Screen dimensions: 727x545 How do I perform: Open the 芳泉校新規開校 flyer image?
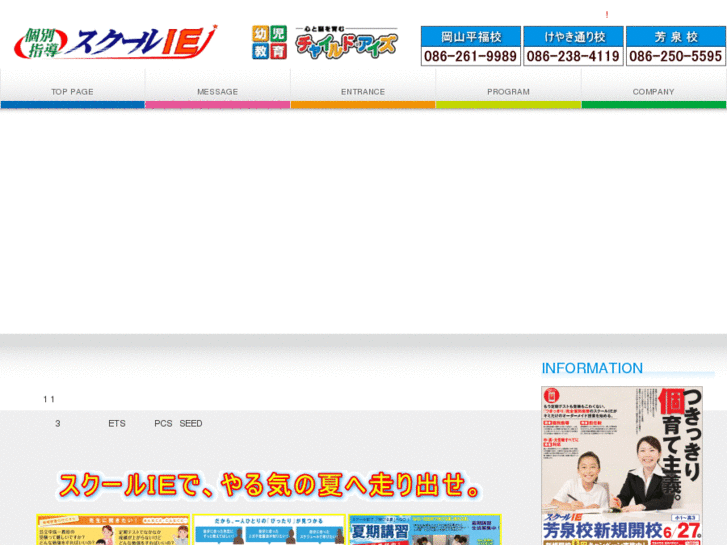(x=622, y=465)
